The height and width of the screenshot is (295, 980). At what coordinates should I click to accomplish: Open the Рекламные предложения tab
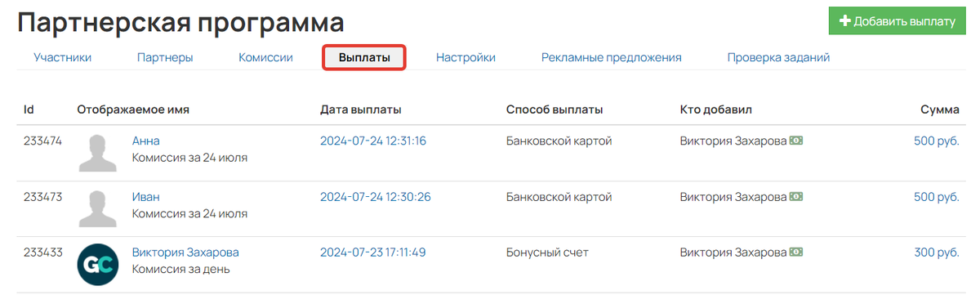tap(612, 58)
